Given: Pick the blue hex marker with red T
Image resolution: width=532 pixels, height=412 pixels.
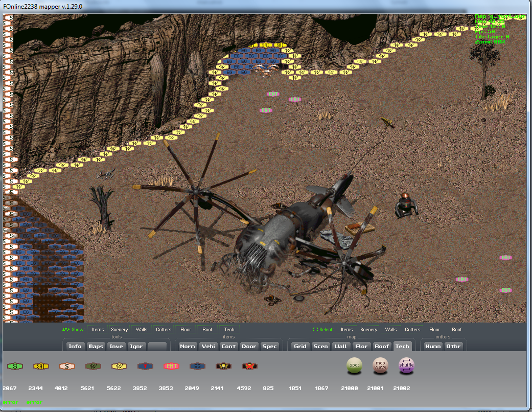Looking at the screenshot, I should [x=145, y=366].
